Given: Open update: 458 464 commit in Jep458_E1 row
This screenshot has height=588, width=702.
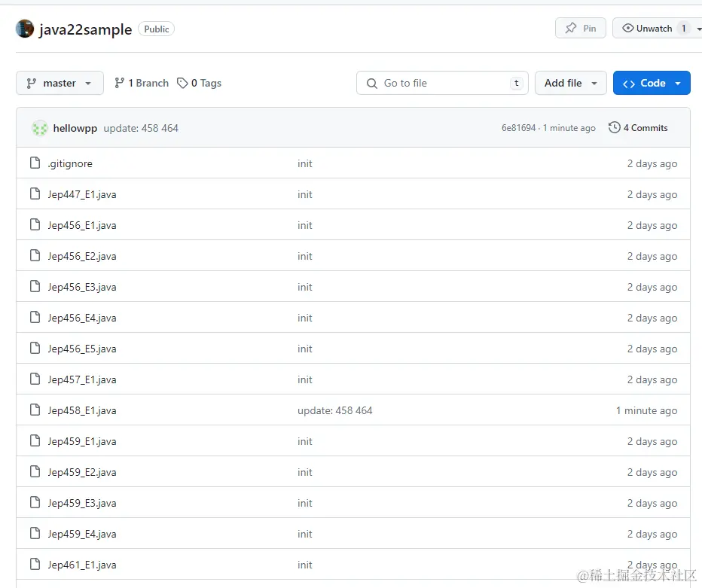Looking at the screenshot, I should 335,410.
